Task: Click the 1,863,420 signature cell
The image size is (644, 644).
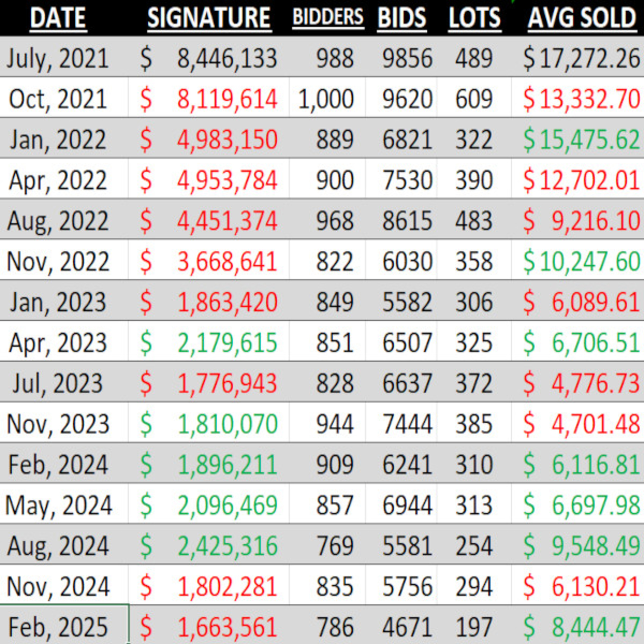Action: [x=227, y=302]
